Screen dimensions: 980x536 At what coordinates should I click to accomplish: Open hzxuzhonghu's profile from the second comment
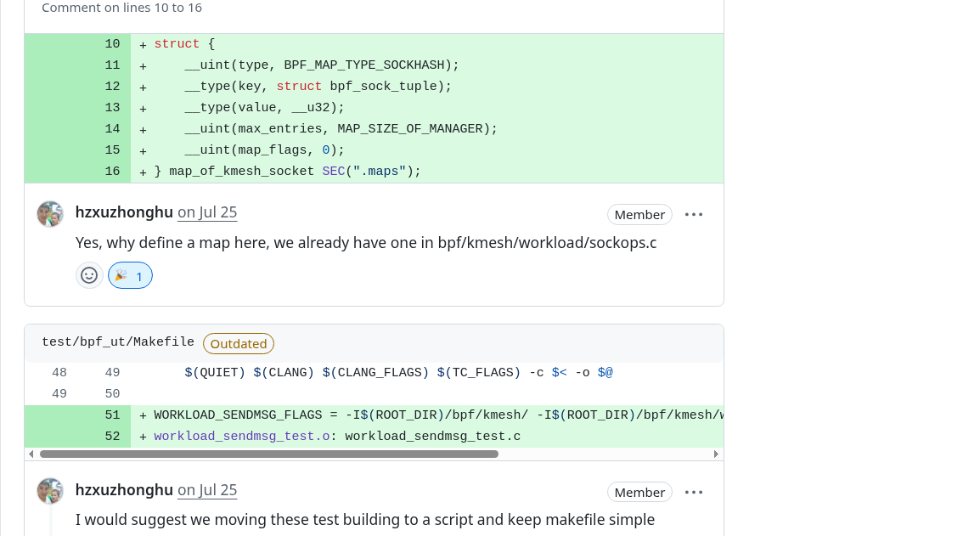pos(123,489)
